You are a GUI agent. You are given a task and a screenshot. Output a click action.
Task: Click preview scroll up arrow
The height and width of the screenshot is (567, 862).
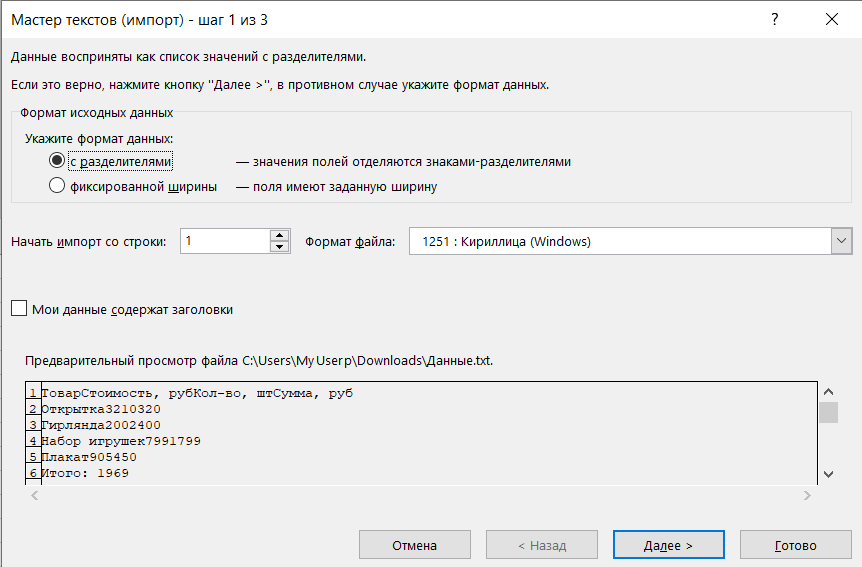point(829,392)
